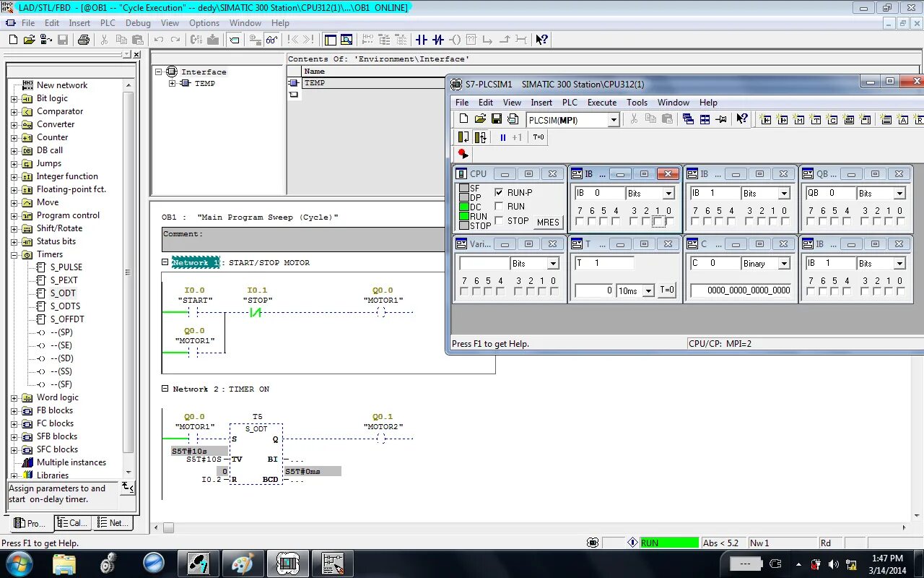The image size is (924, 578).
Task: Check the RUN-P mode checkbox
Action: pyautogui.click(x=499, y=192)
